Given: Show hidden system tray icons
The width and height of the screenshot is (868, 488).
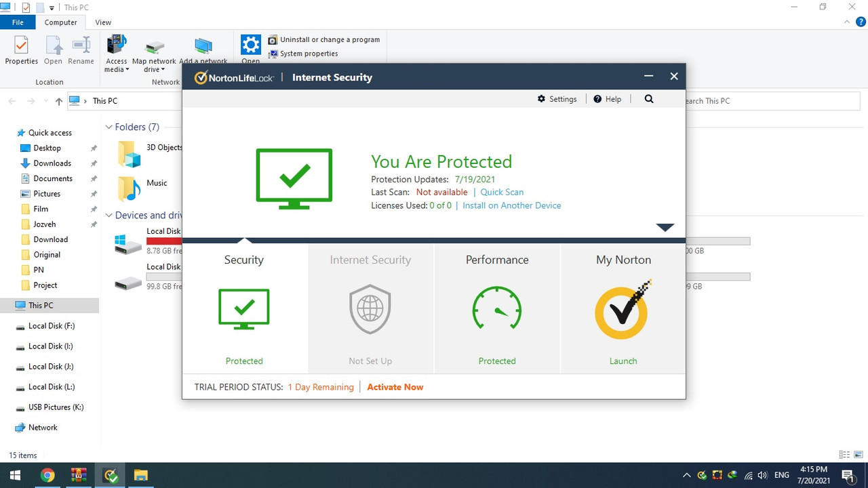Looking at the screenshot, I should point(686,476).
